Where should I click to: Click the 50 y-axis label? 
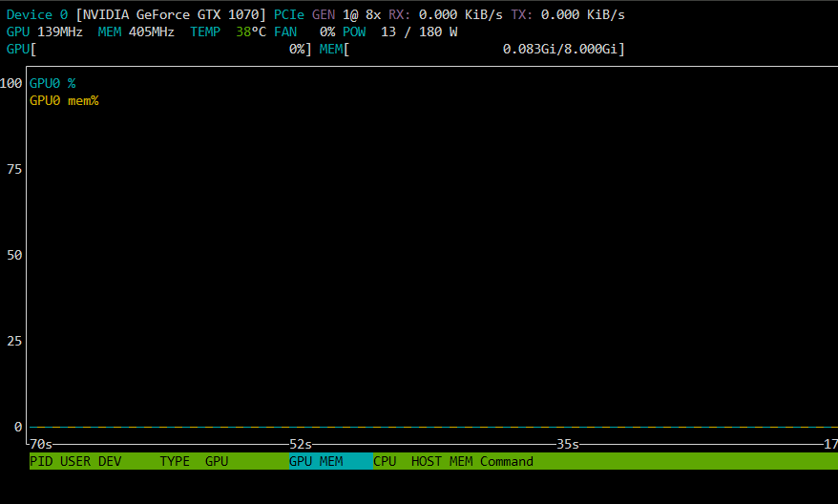click(x=14, y=256)
